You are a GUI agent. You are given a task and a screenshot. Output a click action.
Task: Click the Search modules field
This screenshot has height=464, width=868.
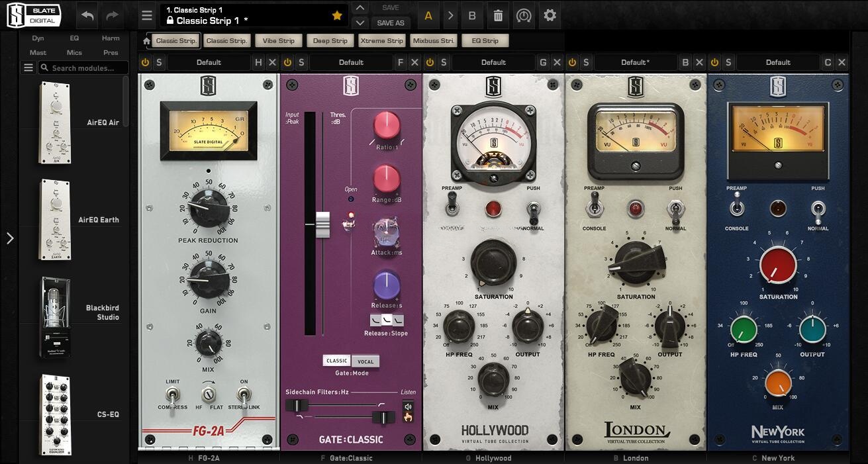pos(83,68)
